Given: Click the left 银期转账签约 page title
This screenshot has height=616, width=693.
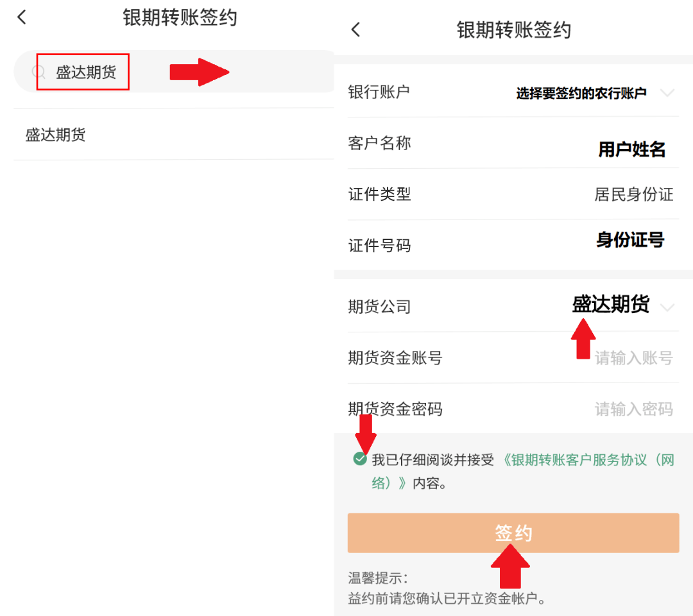Looking at the screenshot, I should tap(180, 18).
